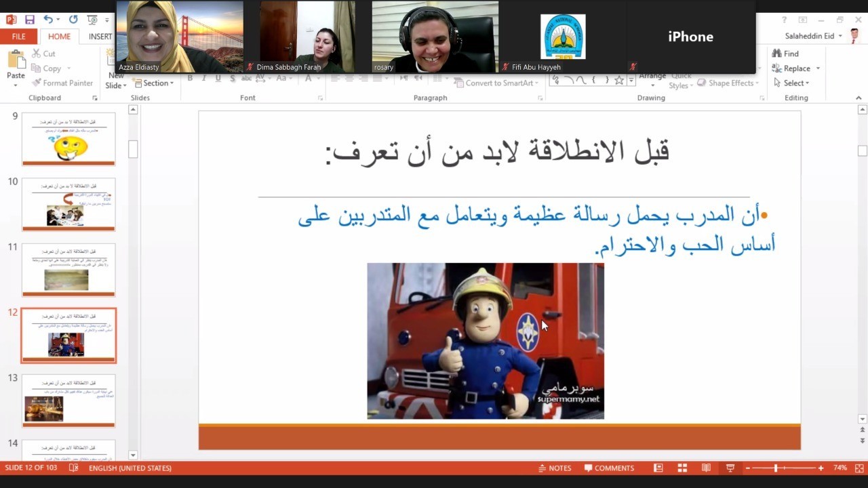
Task: Justify the text
Action: coord(376,79)
